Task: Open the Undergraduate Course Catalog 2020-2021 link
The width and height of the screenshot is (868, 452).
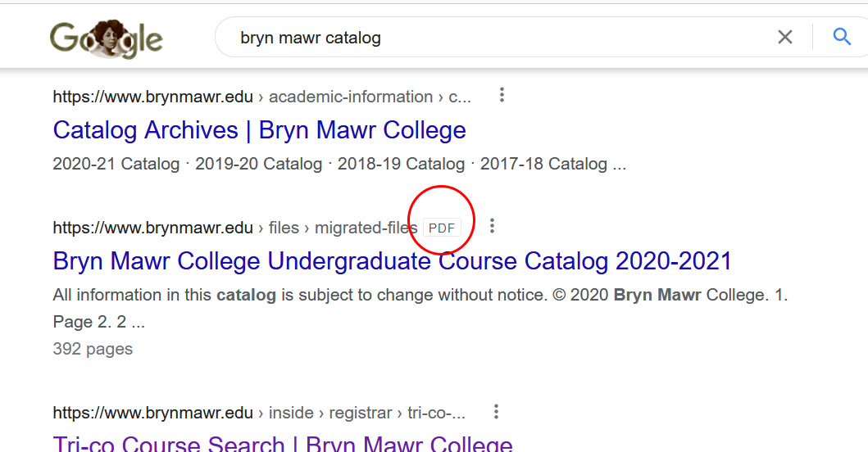Action: coord(392,261)
